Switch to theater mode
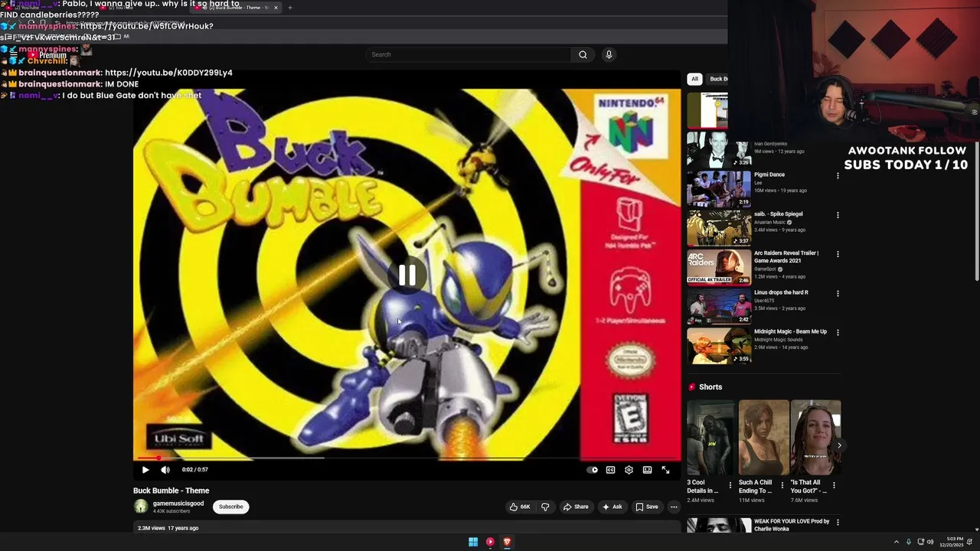The image size is (980, 551). (x=647, y=470)
